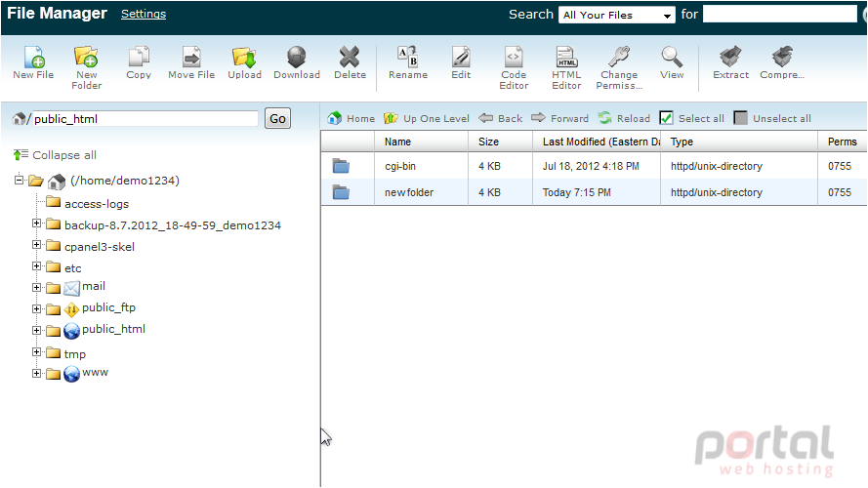The image size is (868, 488).
Task: Select the mail folder in the tree
Action: click(94, 286)
